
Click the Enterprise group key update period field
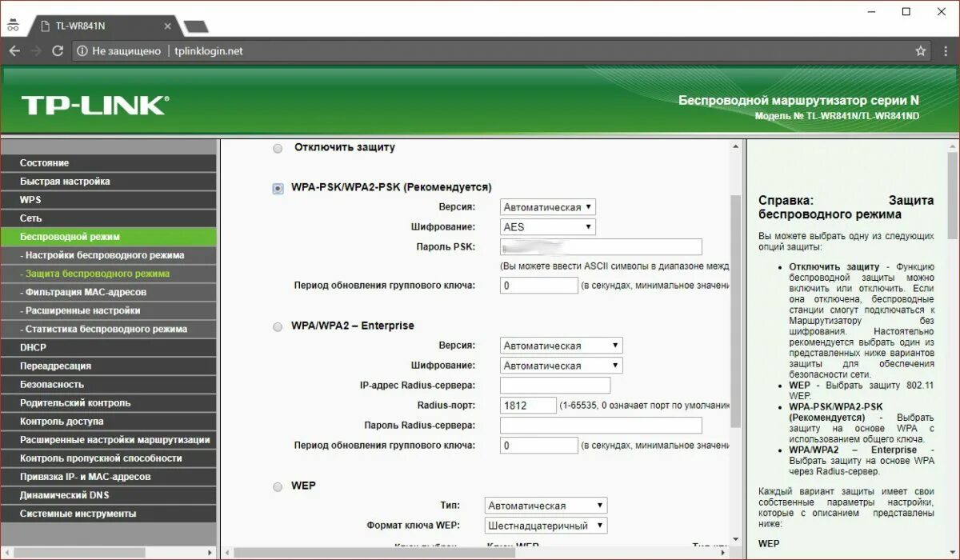(539, 446)
